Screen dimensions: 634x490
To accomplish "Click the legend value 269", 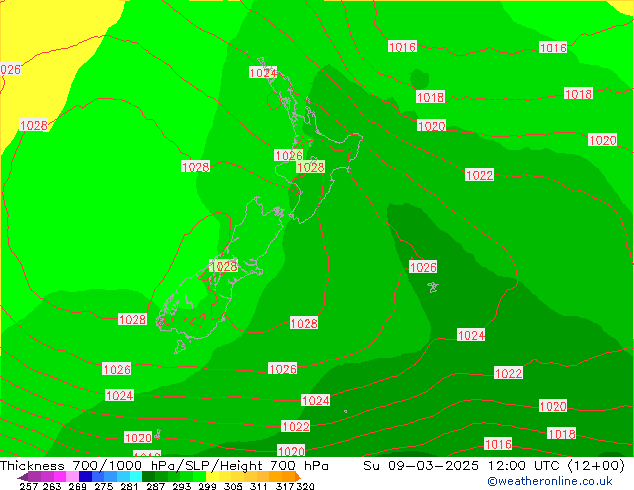I will (77, 486).
